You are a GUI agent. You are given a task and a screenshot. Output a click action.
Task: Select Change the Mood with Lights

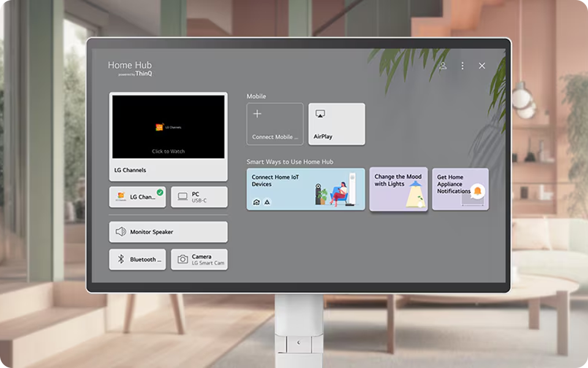(398, 188)
